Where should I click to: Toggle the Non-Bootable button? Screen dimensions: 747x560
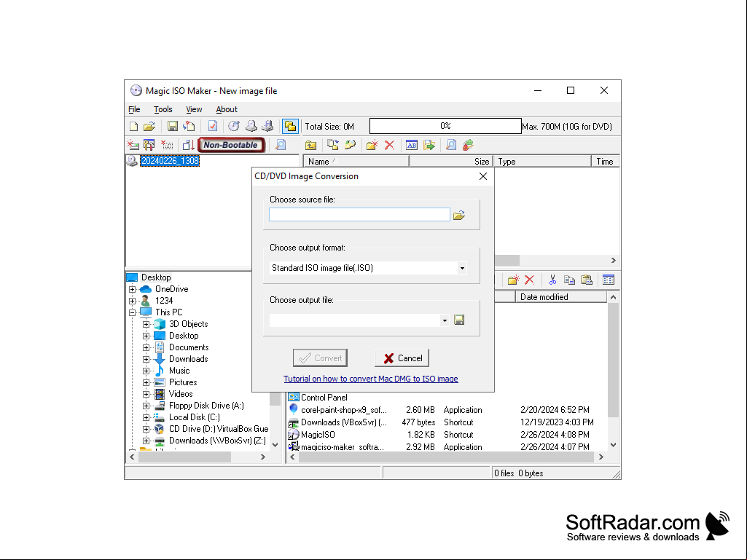coord(231,145)
